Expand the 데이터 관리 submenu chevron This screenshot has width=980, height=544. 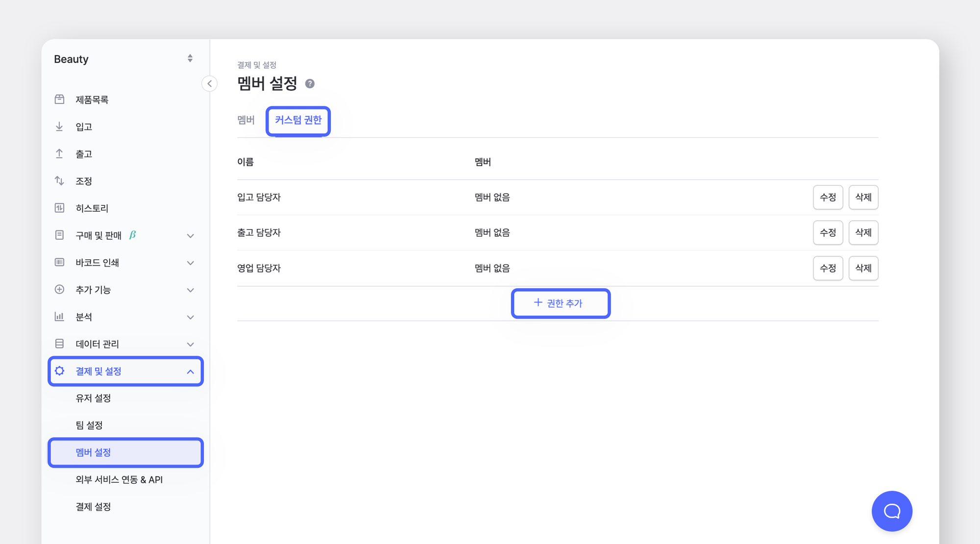coord(191,344)
